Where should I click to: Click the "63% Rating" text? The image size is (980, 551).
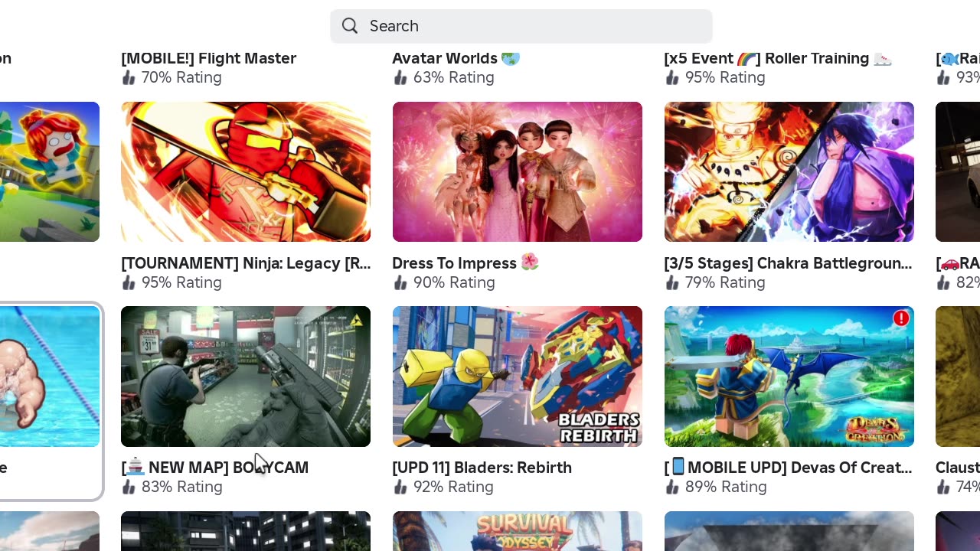pyautogui.click(x=453, y=77)
